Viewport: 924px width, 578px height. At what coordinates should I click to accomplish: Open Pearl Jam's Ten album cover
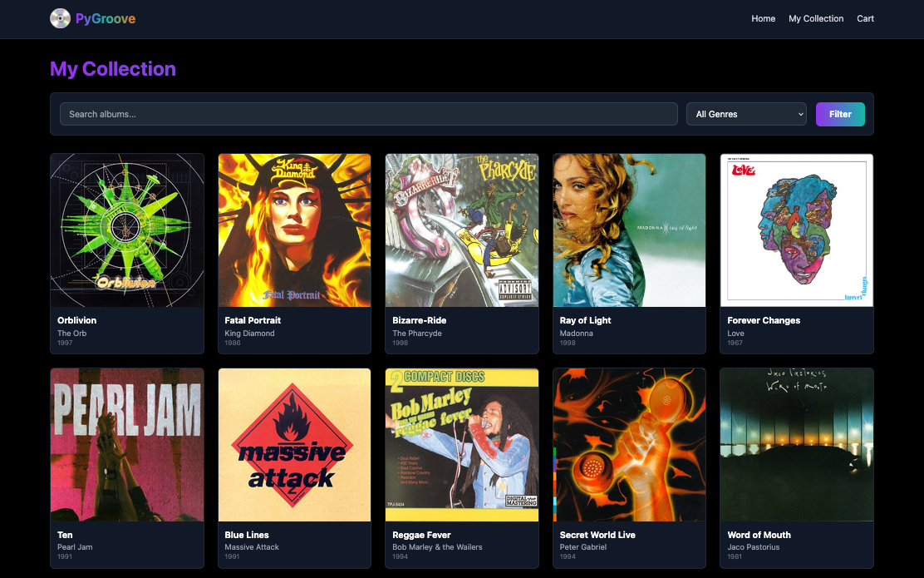[x=127, y=445]
